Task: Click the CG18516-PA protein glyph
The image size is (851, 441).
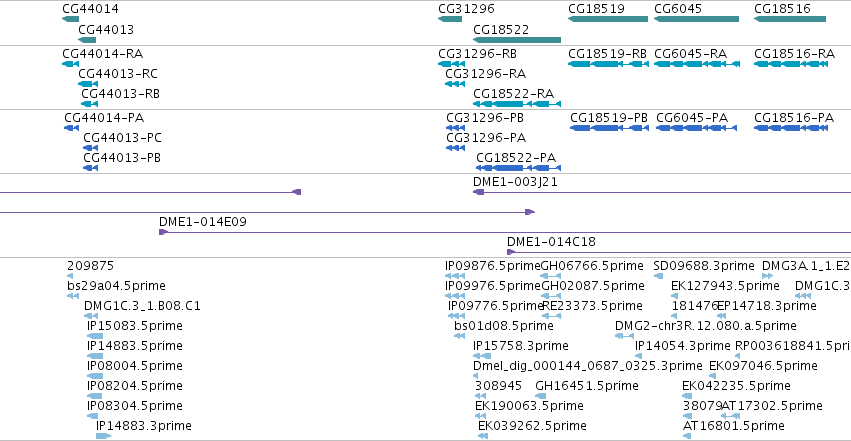Action: pos(791,128)
